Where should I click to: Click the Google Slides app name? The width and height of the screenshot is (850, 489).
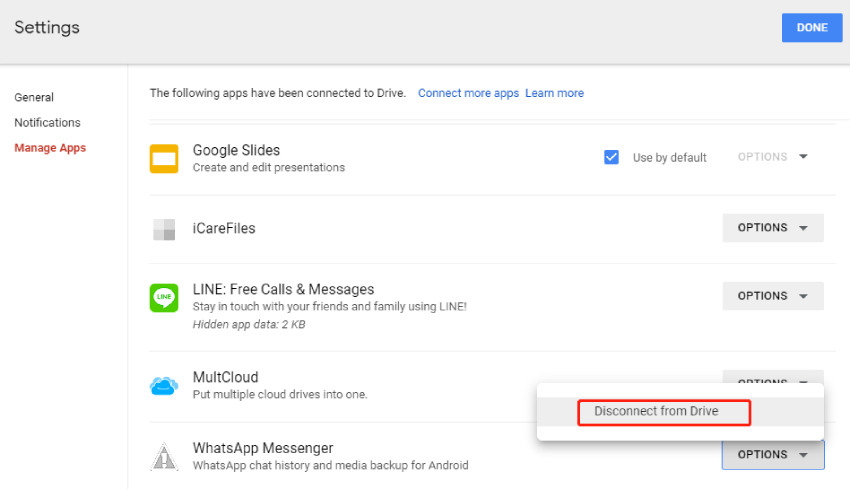coord(236,150)
